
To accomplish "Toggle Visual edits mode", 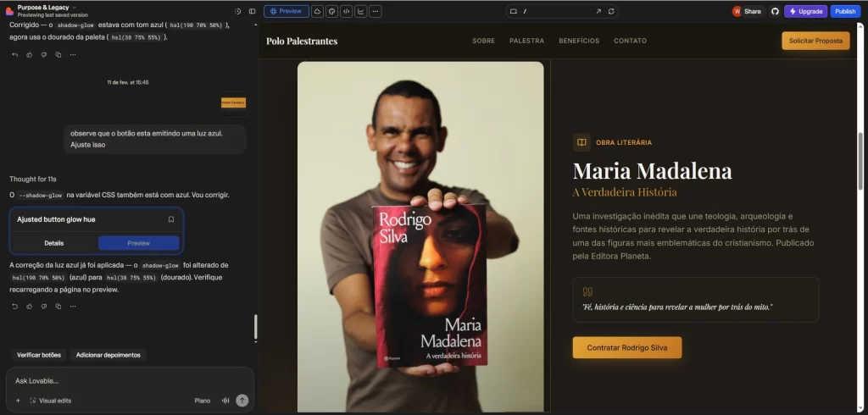I will click(50, 401).
